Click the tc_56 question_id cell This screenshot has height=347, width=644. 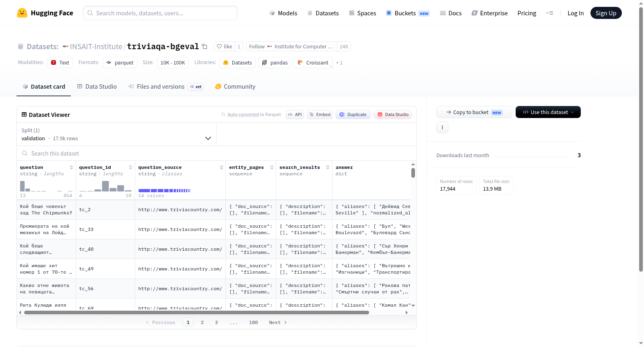click(x=105, y=289)
